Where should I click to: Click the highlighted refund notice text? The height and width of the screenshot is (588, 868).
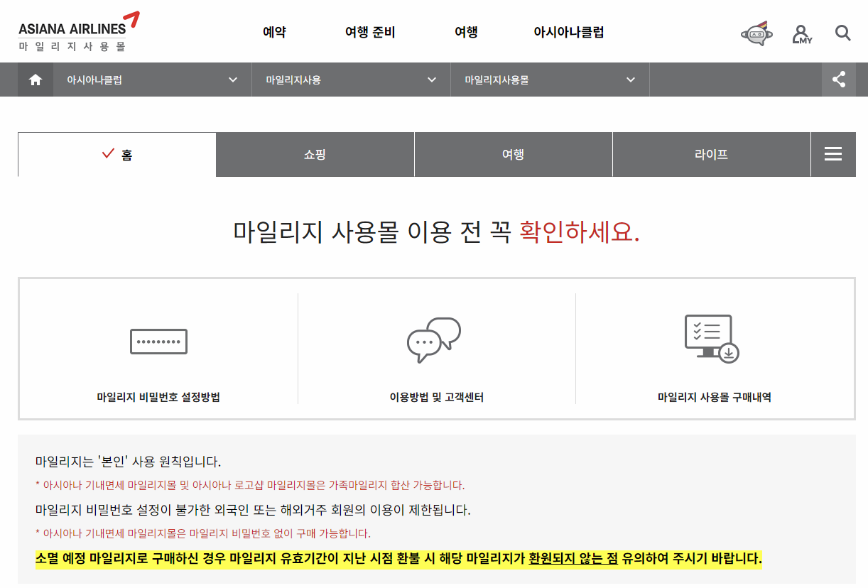pyautogui.click(x=400, y=560)
